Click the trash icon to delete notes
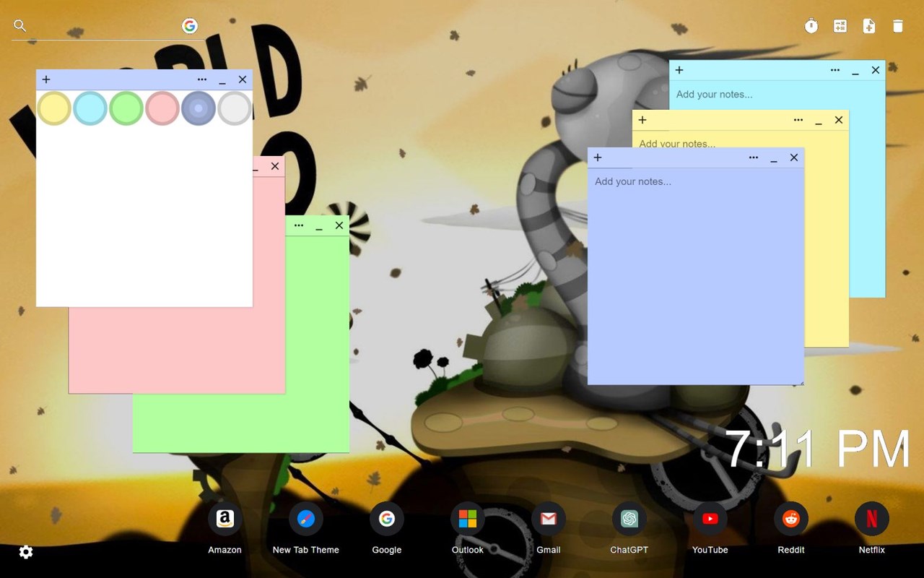Image resolution: width=924 pixels, height=578 pixels. click(x=898, y=26)
